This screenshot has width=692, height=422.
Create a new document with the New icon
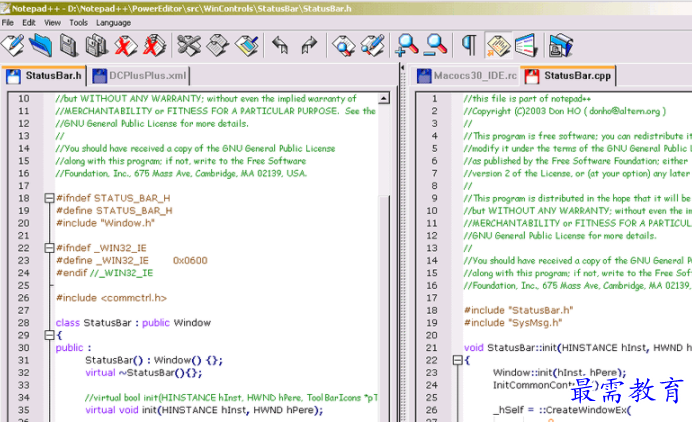pyautogui.click(x=13, y=45)
